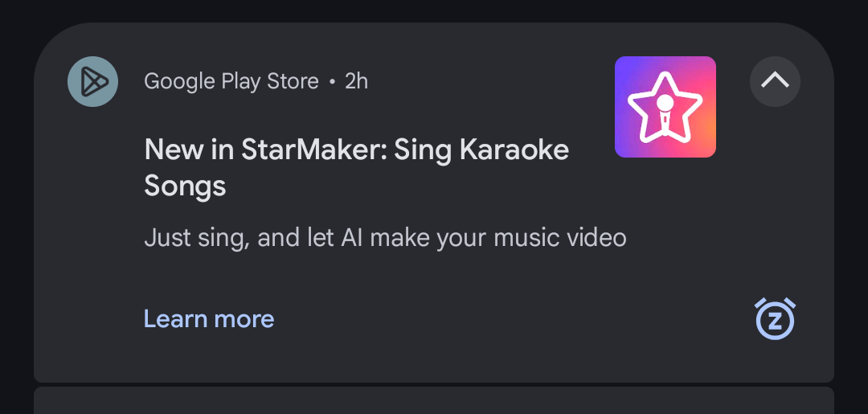Select the partially visible notification card below
The width and height of the screenshot is (868, 414).
pos(434,400)
